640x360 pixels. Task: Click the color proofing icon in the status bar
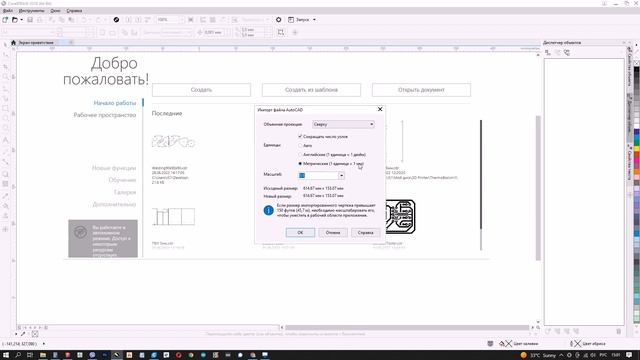(x=490, y=344)
